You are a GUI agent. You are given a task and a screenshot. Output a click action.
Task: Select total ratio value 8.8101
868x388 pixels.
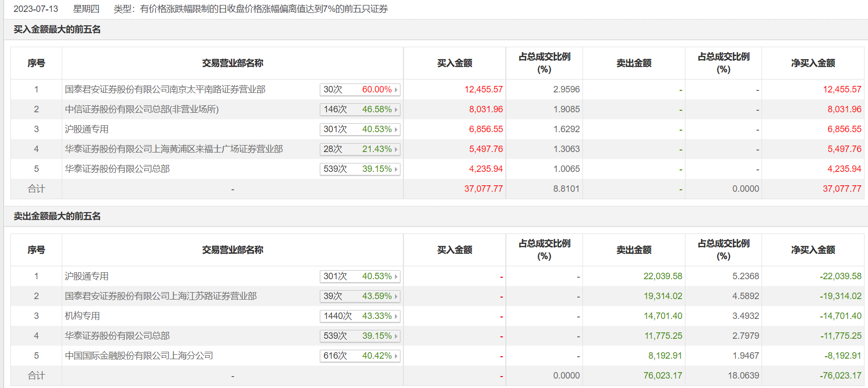(x=567, y=189)
